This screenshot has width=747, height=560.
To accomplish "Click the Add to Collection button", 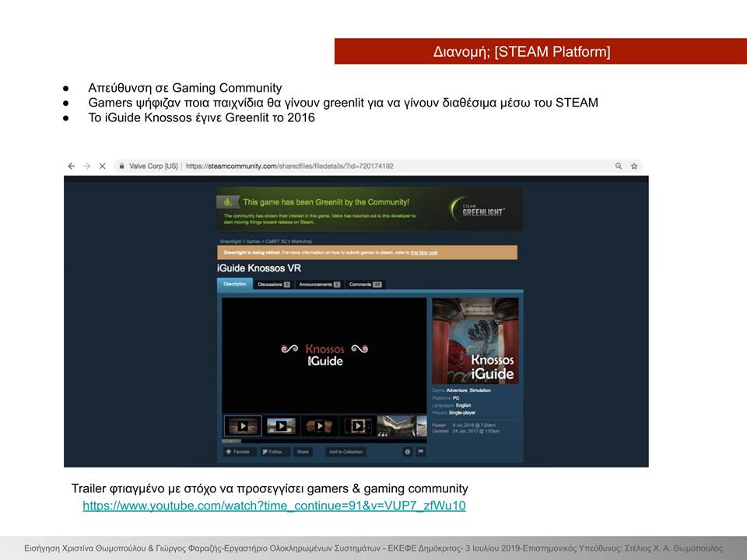I will tap(345, 451).
